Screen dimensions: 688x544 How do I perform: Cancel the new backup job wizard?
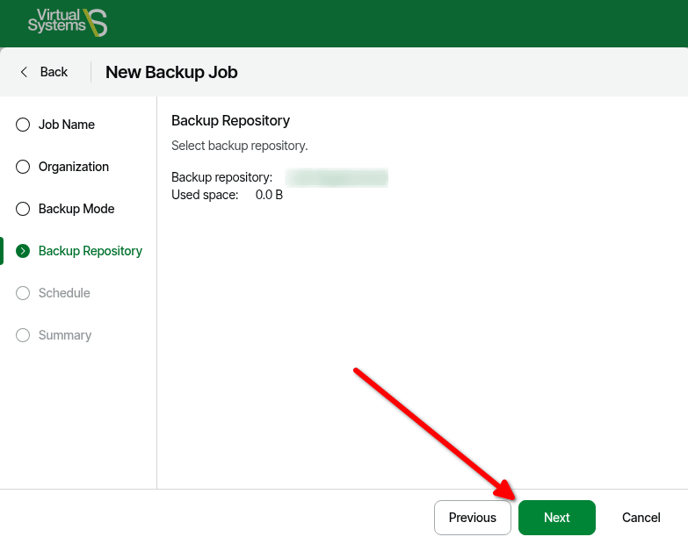[641, 518]
